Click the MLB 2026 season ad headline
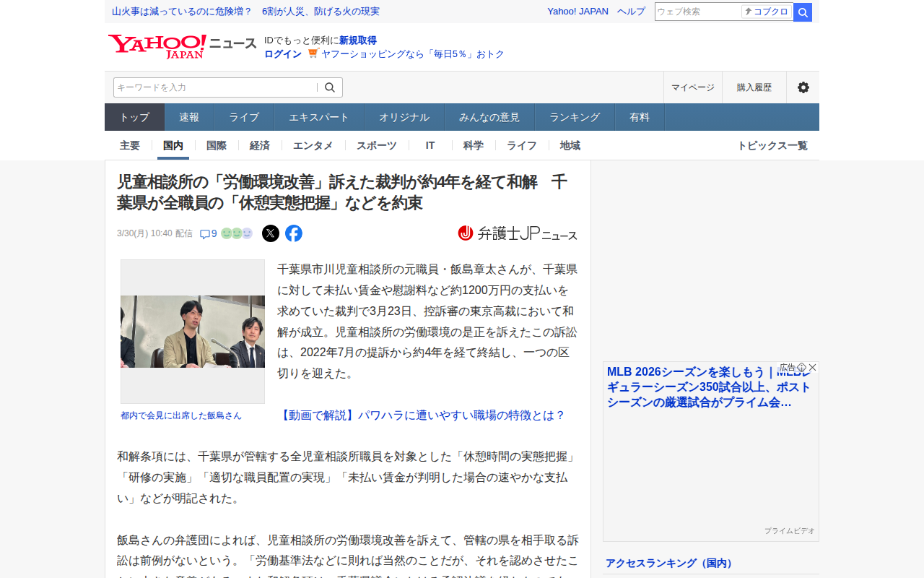924x578 pixels. point(709,387)
